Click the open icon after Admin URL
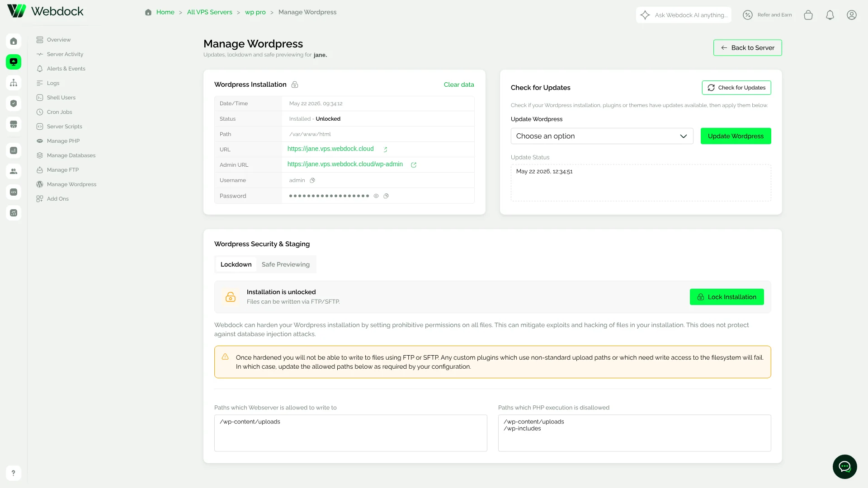 click(x=414, y=165)
